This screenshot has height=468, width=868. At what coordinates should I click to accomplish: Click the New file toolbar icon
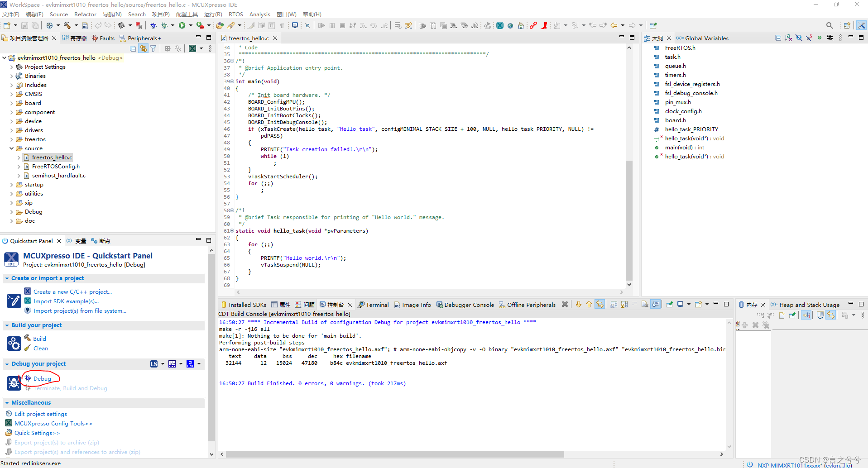[x=7, y=25]
